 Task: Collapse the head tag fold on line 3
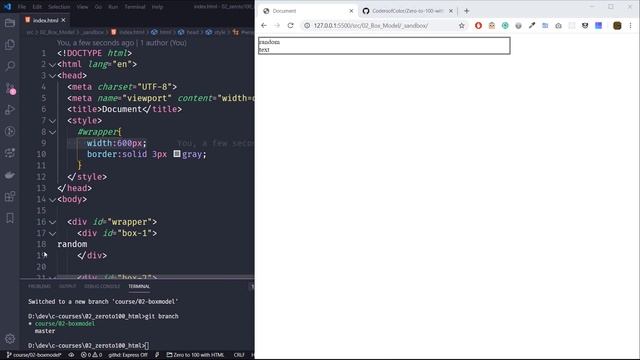point(52,76)
